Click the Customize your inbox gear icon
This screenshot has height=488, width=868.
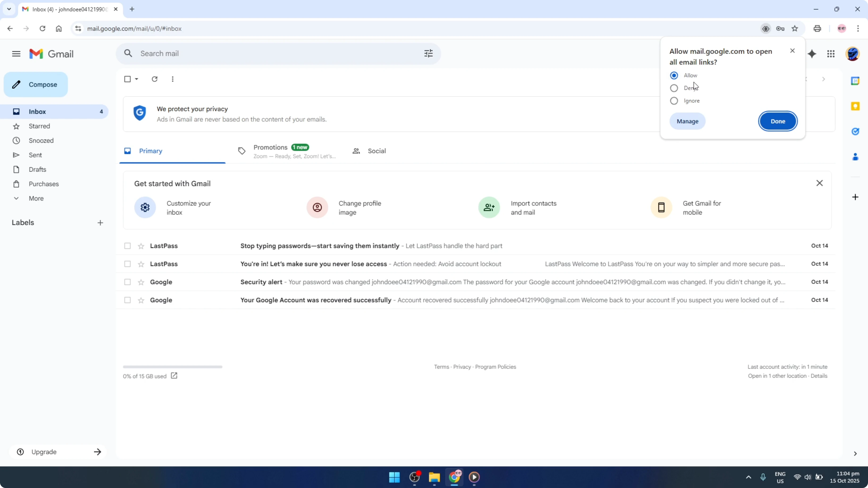(145, 207)
